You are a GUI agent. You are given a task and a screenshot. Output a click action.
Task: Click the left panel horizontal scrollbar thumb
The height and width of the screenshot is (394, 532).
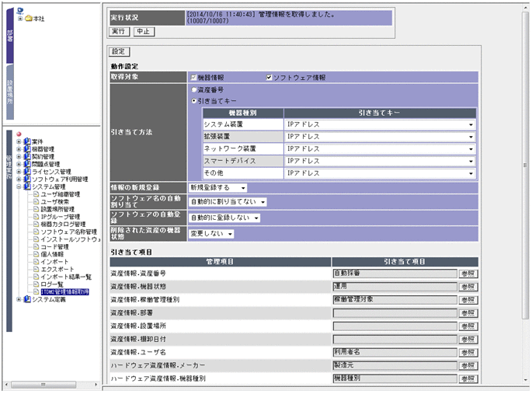(43, 385)
